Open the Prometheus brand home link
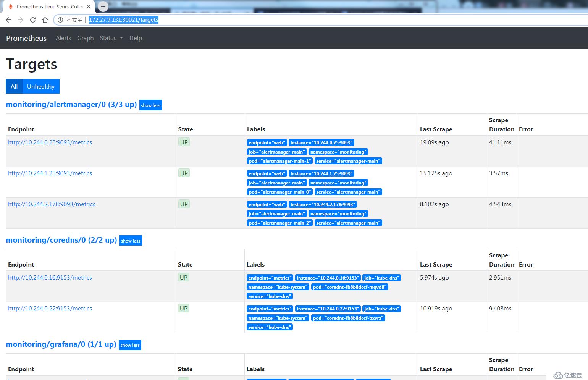Viewport: 588px width, 380px height. click(x=26, y=38)
